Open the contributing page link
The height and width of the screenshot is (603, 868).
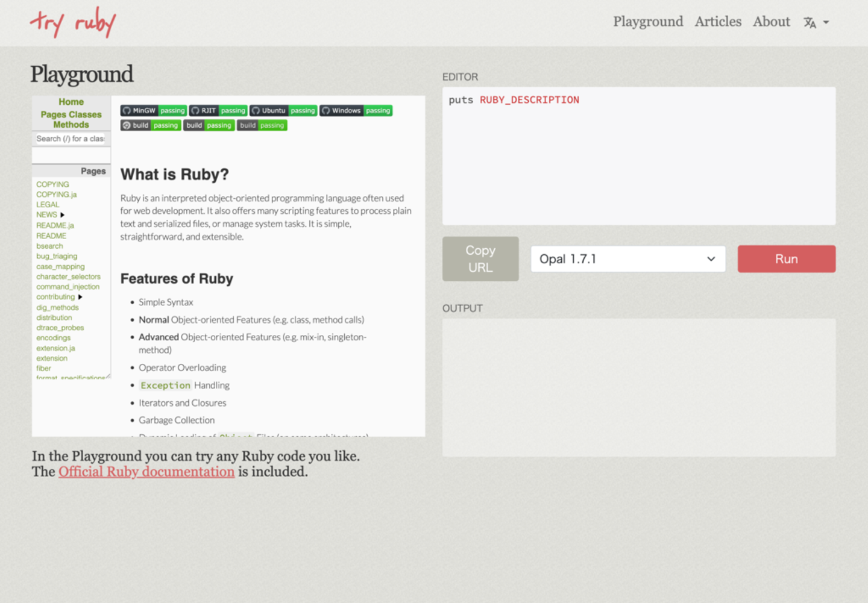pos(55,297)
